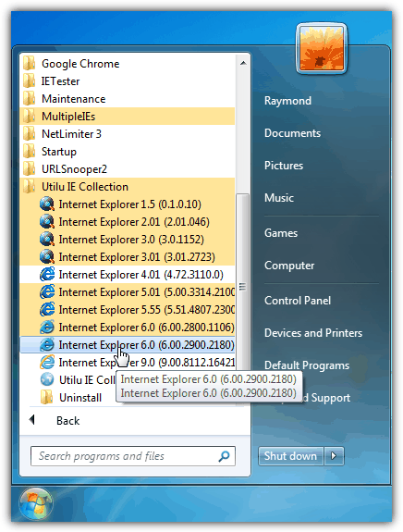Launch Internet Explorer 4.01 (4.72.3110.0) text
The width and height of the screenshot is (403, 532).
141,275
